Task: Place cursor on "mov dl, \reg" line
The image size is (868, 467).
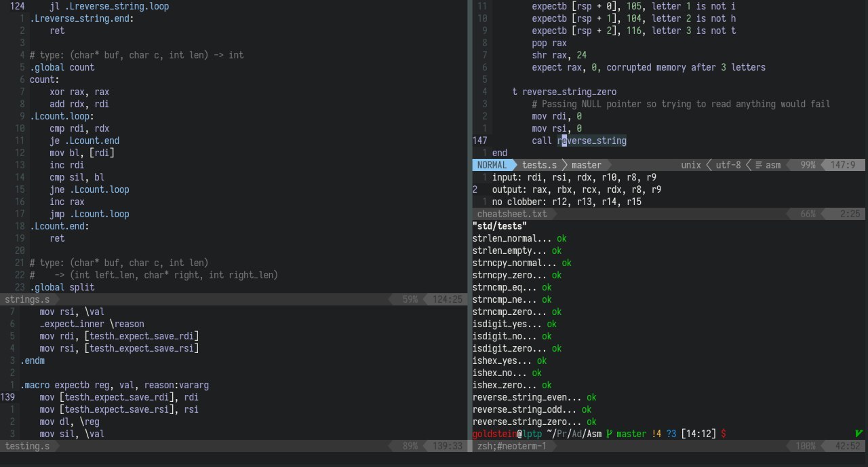Action: (x=70, y=422)
